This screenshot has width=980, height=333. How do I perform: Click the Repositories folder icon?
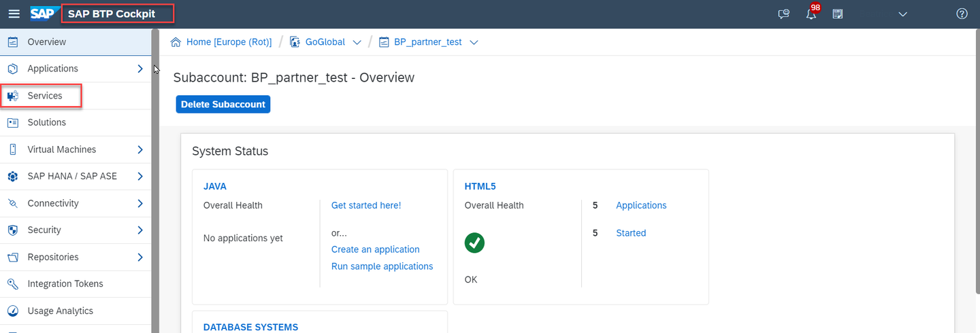[x=12, y=257]
